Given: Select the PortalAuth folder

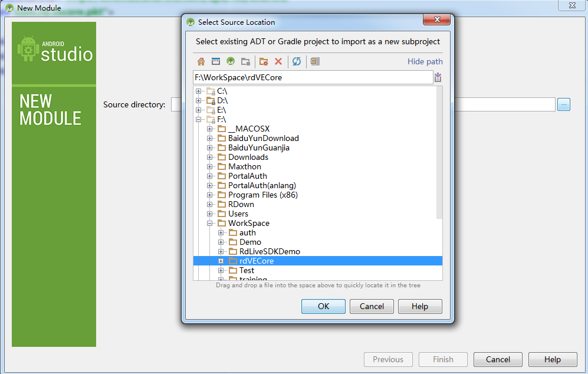Looking at the screenshot, I should (248, 176).
